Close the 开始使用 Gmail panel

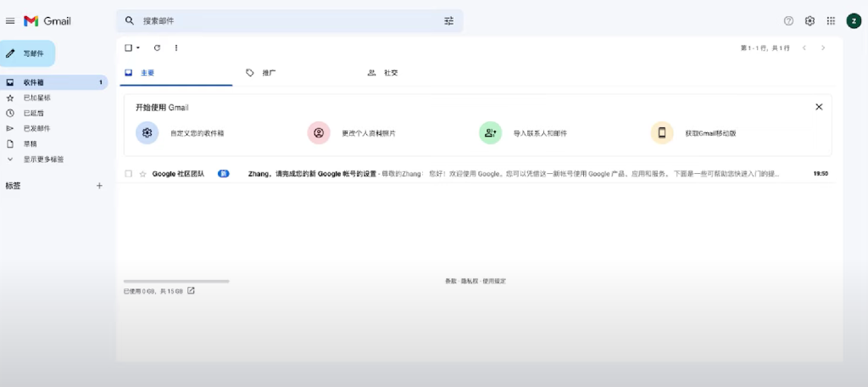pyautogui.click(x=820, y=107)
